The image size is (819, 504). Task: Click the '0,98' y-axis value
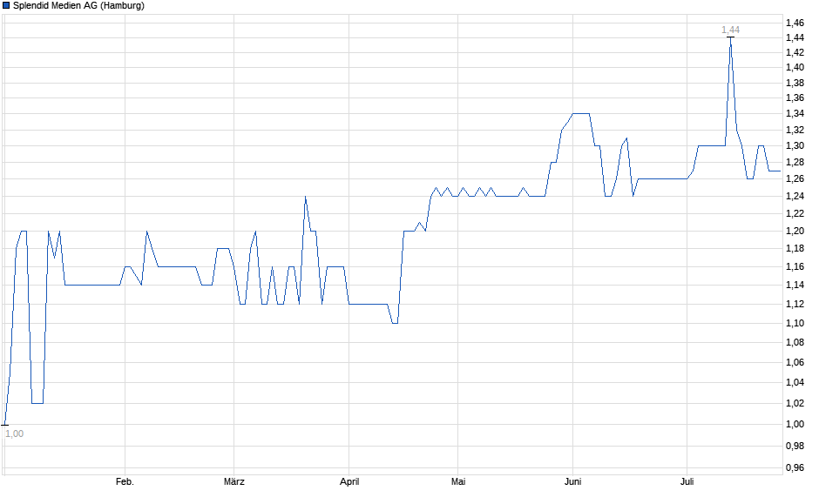pyautogui.click(x=795, y=447)
